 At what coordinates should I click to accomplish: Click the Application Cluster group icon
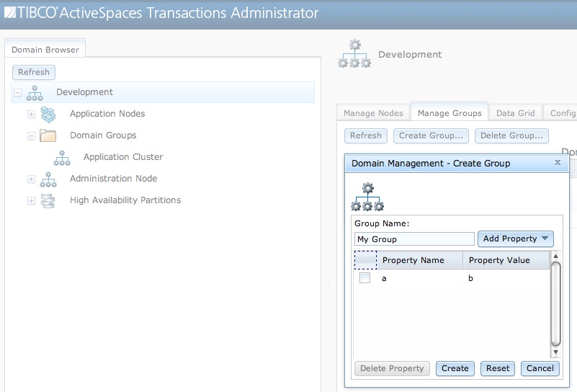pos(62,157)
